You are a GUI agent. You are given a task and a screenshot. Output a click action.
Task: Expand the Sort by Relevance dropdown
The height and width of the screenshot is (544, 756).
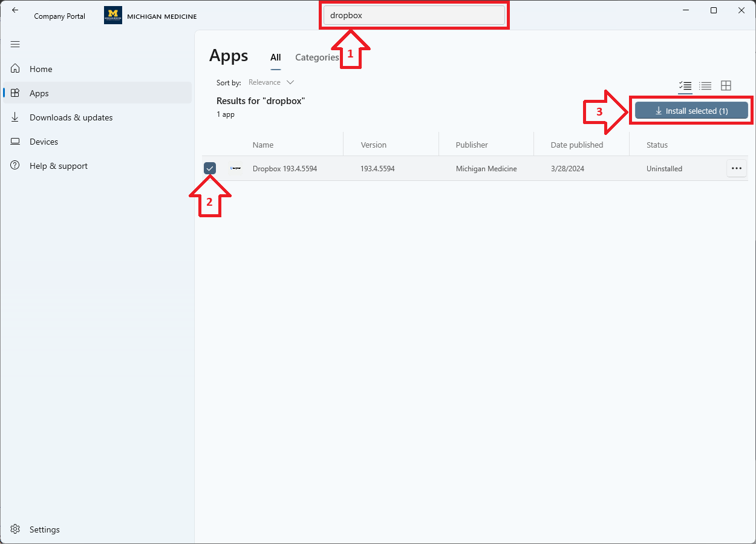pos(271,82)
